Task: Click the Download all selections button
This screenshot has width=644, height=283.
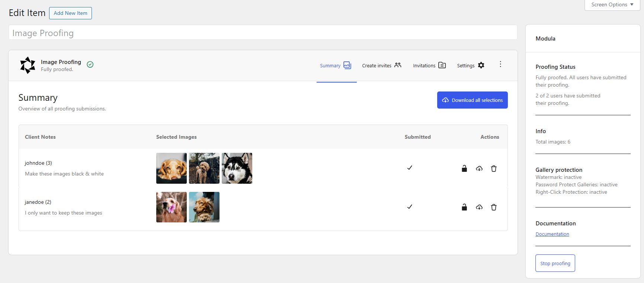Action: 472,100
